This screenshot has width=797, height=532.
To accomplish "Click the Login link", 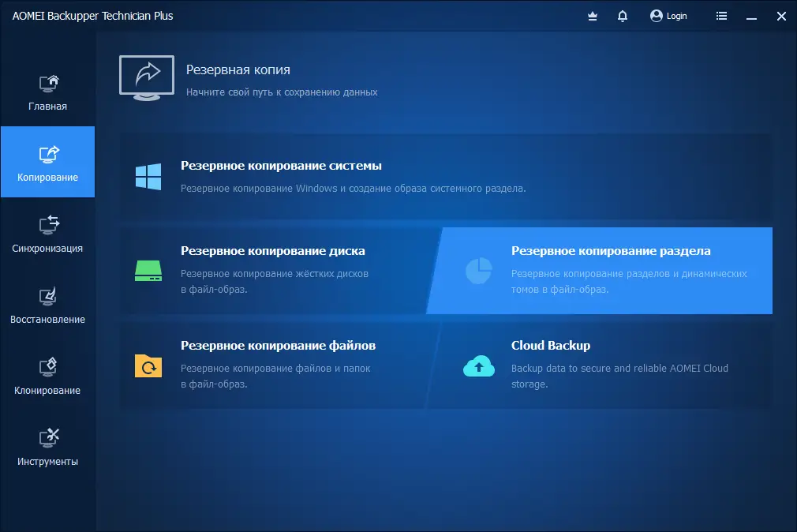I will (676, 17).
